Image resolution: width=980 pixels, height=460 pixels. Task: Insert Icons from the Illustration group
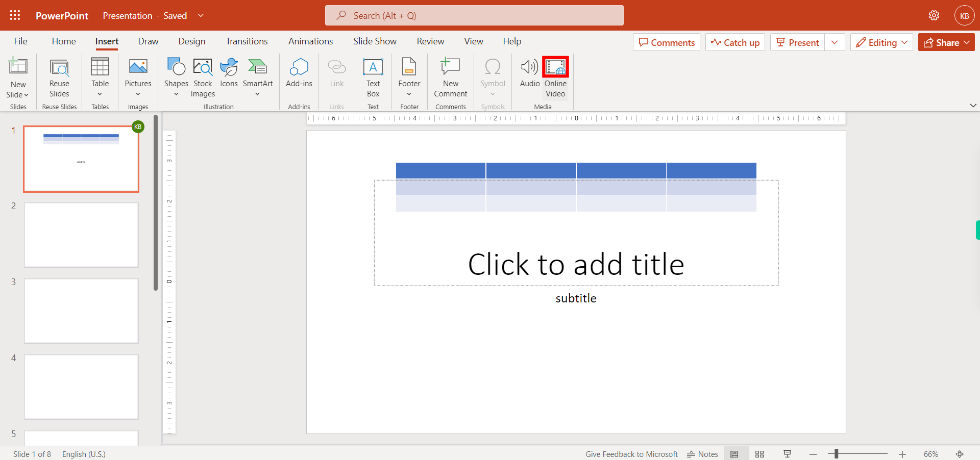(x=229, y=72)
